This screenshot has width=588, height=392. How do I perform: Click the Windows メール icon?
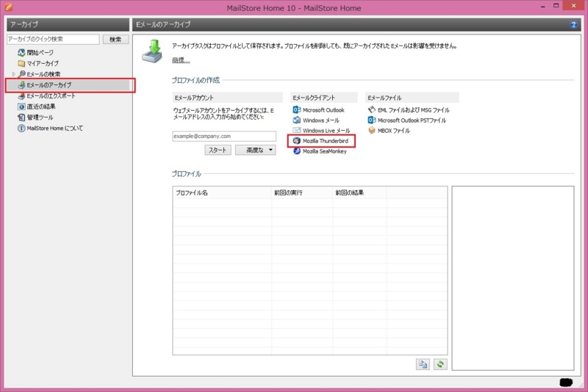[x=297, y=120]
